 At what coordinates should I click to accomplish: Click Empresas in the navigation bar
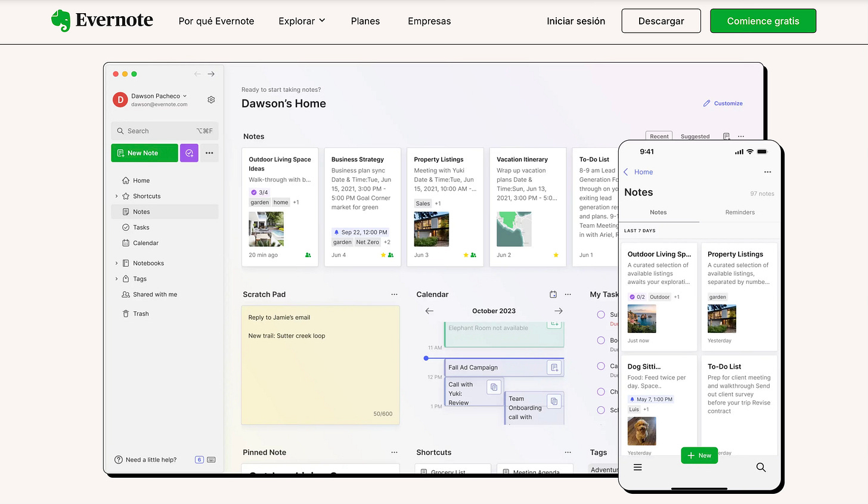coord(429,21)
